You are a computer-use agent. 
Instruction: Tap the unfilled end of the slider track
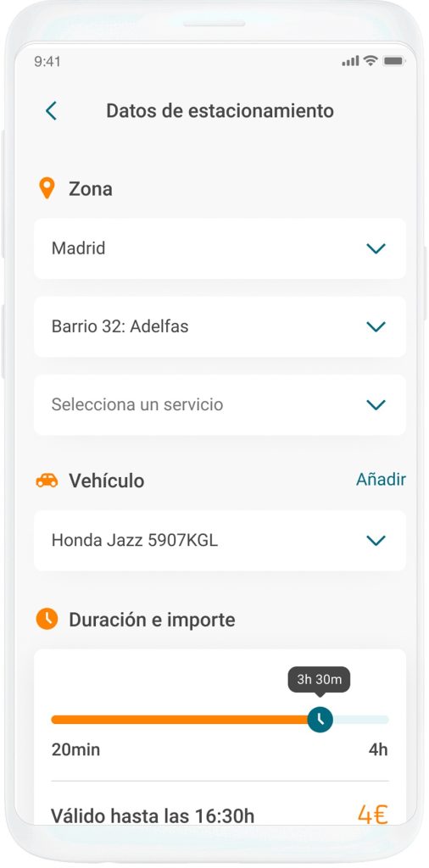[361, 720]
